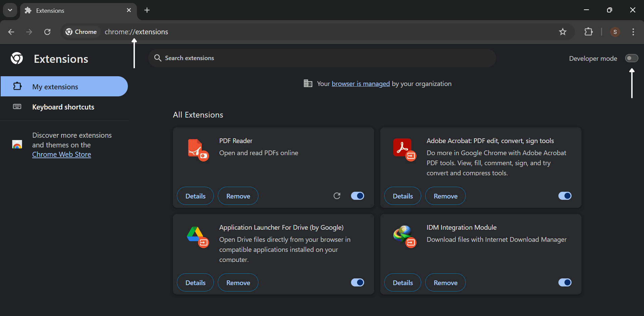
Task: Bookmark this page with the star
Action: (x=563, y=32)
